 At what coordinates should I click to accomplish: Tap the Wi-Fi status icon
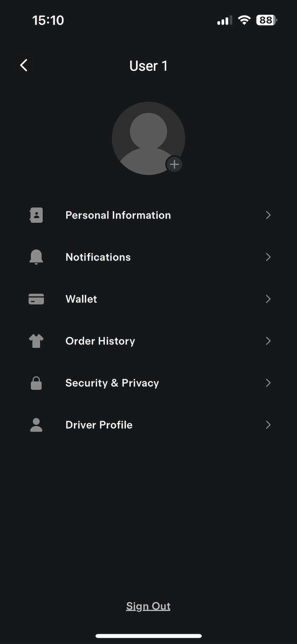point(244,20)
